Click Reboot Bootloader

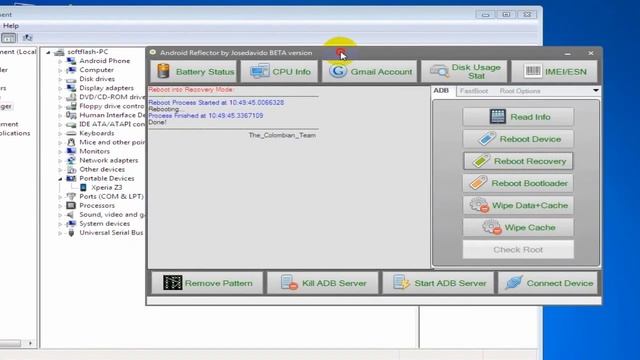pos(518,183)
